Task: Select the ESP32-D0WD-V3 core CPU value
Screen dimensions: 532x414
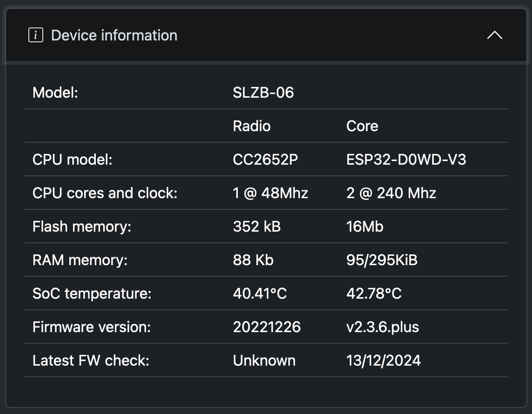Action: coord(406,160)
